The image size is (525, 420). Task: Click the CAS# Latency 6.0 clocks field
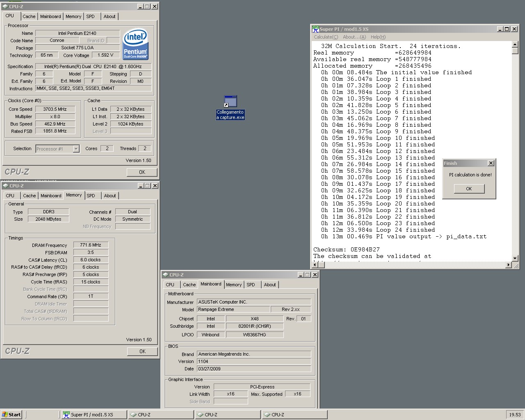click(x=91, y=260)
